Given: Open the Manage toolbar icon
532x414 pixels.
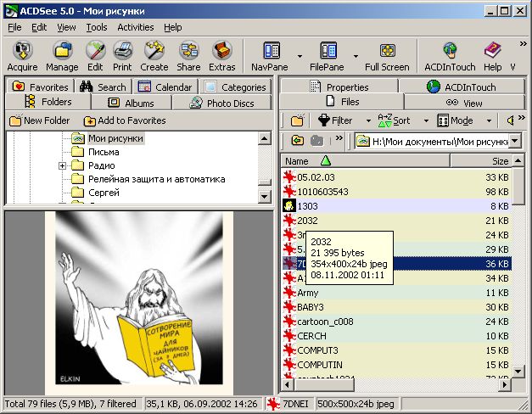Looking at the screenshot, I should point(62,56).
